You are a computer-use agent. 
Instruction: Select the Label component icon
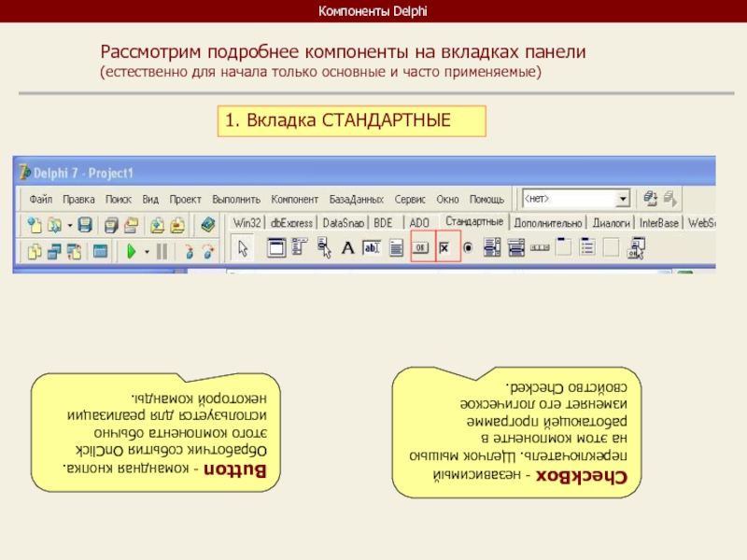point(347,248)
